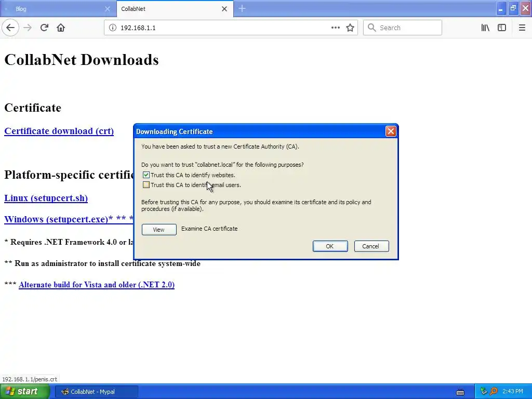Click the green network tray icon
The image size is (532, 399).
pos(484,391)
